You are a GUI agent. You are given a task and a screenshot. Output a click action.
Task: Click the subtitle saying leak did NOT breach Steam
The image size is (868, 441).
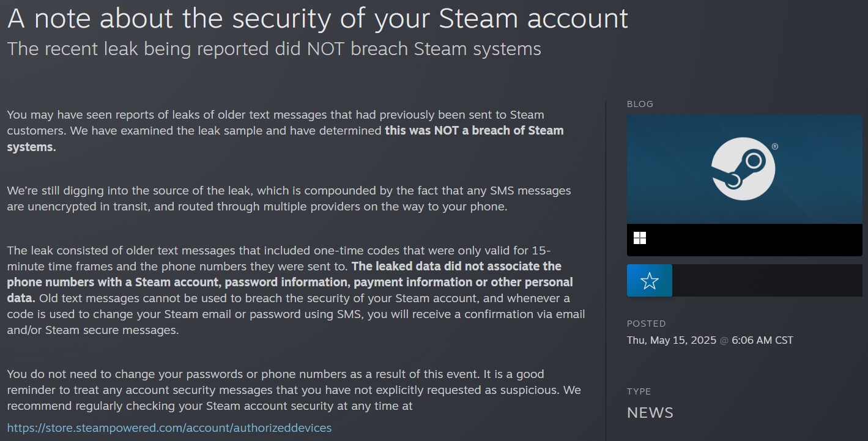[274, 49]
